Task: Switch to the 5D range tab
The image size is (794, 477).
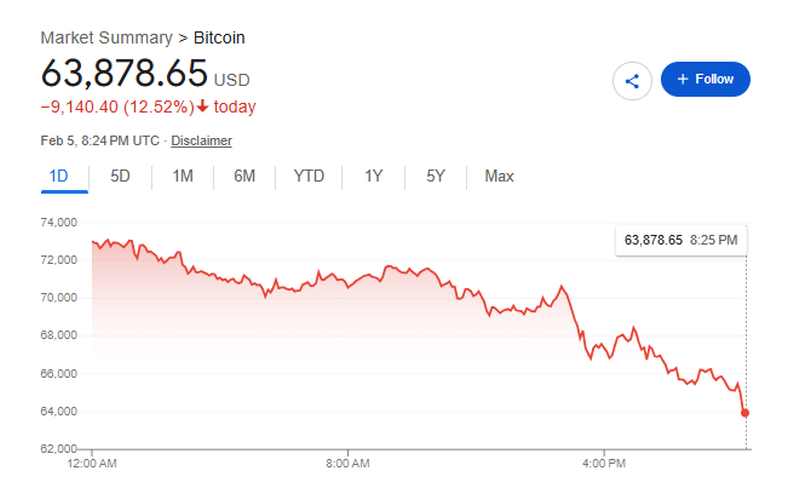Action: (x=120, y=177)
